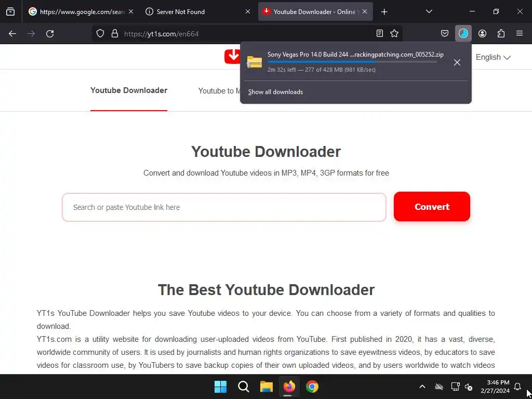
Task: Bookmark this page with the star icon
Action: coord(394,34)
